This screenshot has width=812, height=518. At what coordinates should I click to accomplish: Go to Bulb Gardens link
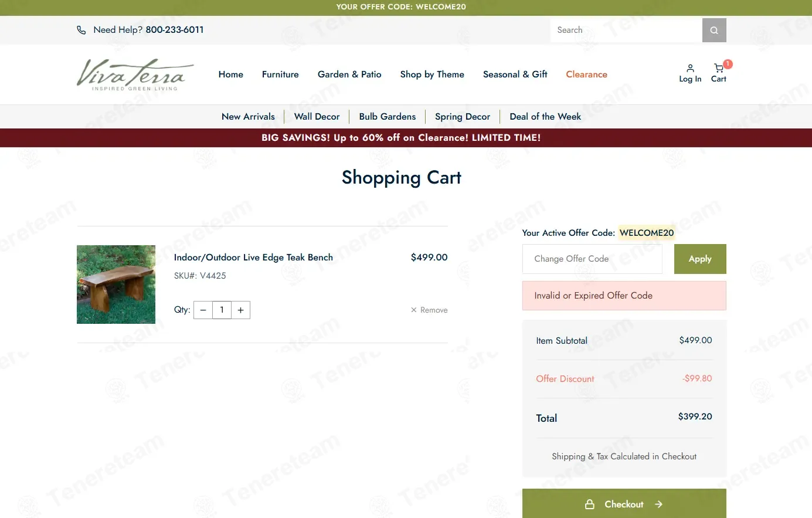click(388, 117)
